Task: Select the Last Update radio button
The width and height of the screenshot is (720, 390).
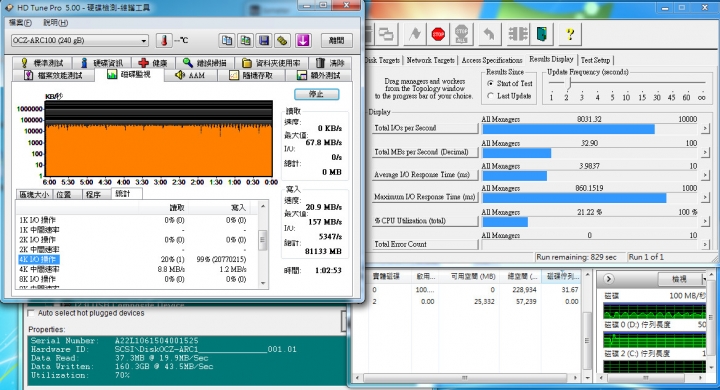Action: (490, 96)
